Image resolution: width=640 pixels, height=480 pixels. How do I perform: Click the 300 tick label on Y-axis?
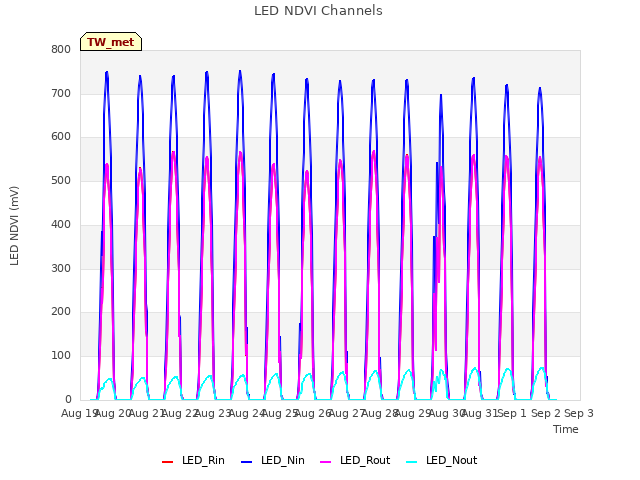point(61,268)
